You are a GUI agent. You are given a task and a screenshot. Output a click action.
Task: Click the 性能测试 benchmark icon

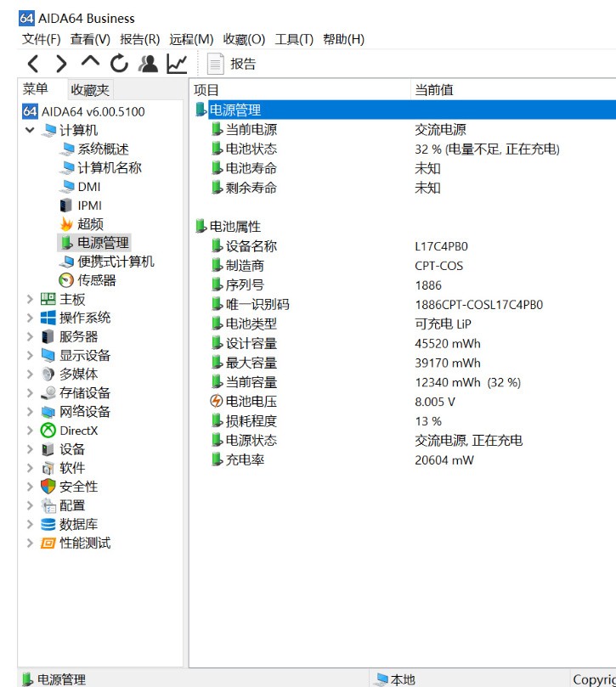pos(48,543)
